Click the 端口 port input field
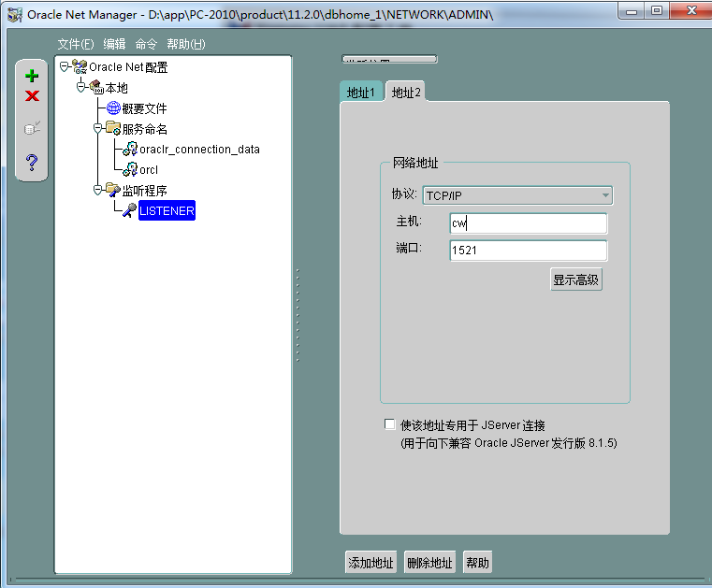 click(x=528, y=251)
